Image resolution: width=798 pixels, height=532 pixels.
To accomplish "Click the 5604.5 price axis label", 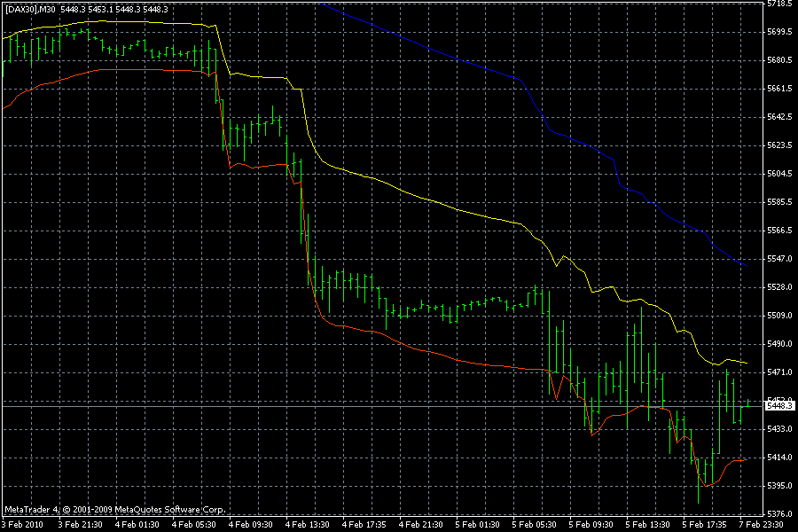I will (x=779, y=174).
